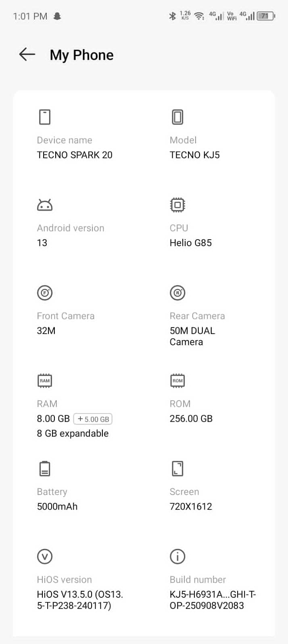The width and height of the screenshot is (288, 644).
Task: Tap the Screen resolution icon
Action: (177, 468)
